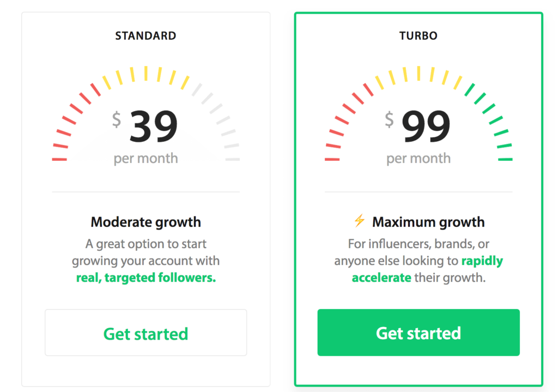Click the Turbo plan speedometer gauge
This screenshot has height=392, width=558.
418,113
